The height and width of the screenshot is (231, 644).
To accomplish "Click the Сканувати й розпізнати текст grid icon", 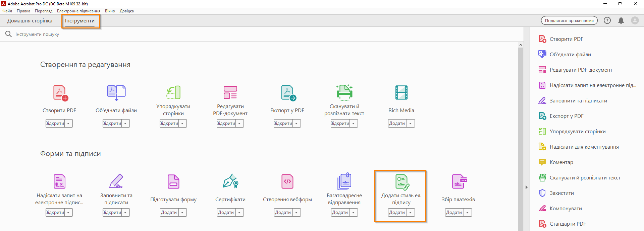I will point(344,92).
